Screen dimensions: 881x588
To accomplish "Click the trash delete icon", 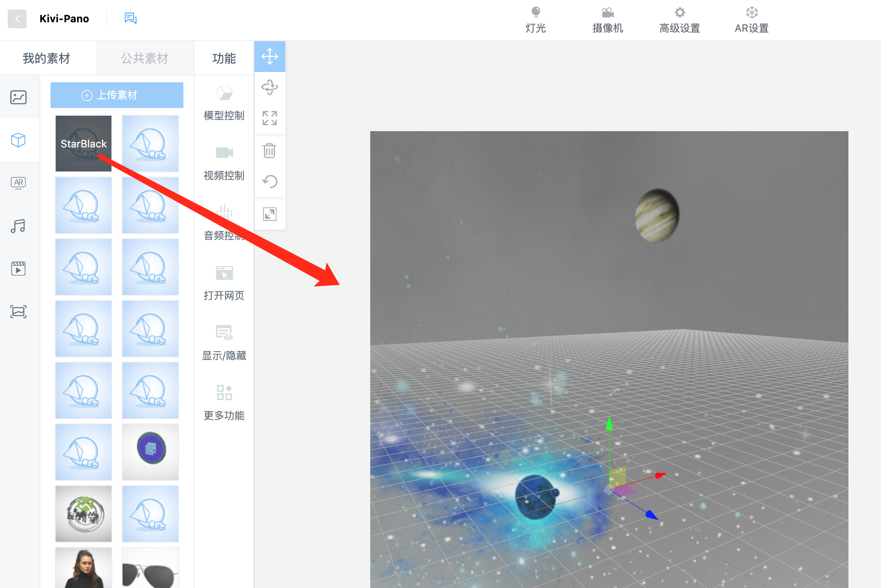I will click(270, 150).
